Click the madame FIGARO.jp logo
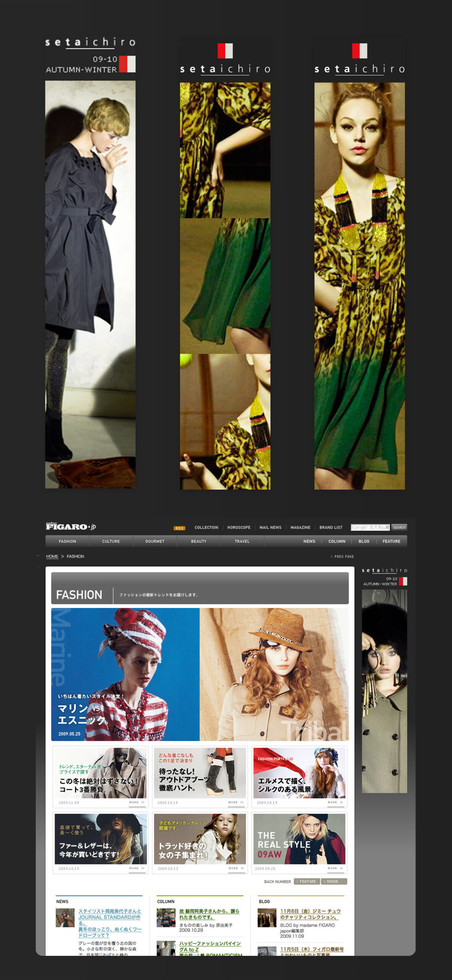The height and width of the screenshot is (980, 452). click(x=71, y=526)
